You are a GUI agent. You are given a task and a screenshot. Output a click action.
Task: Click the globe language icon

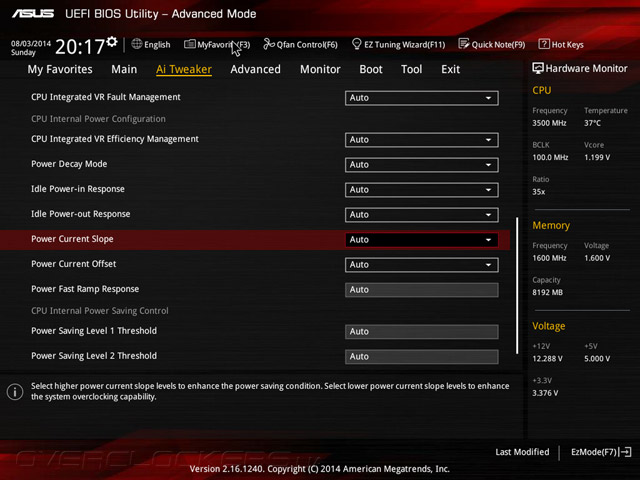[x=137, y=44]
